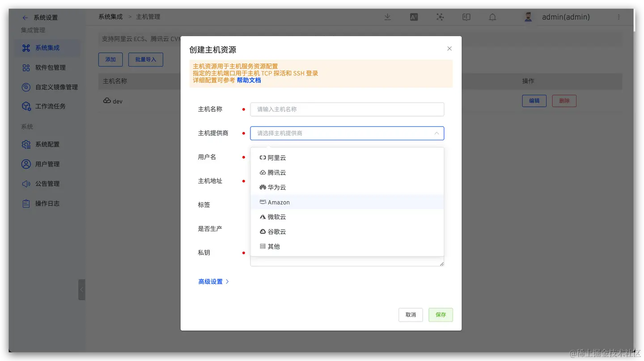Select the 其他 option
The image size is (644, 361).
point(347,246)
